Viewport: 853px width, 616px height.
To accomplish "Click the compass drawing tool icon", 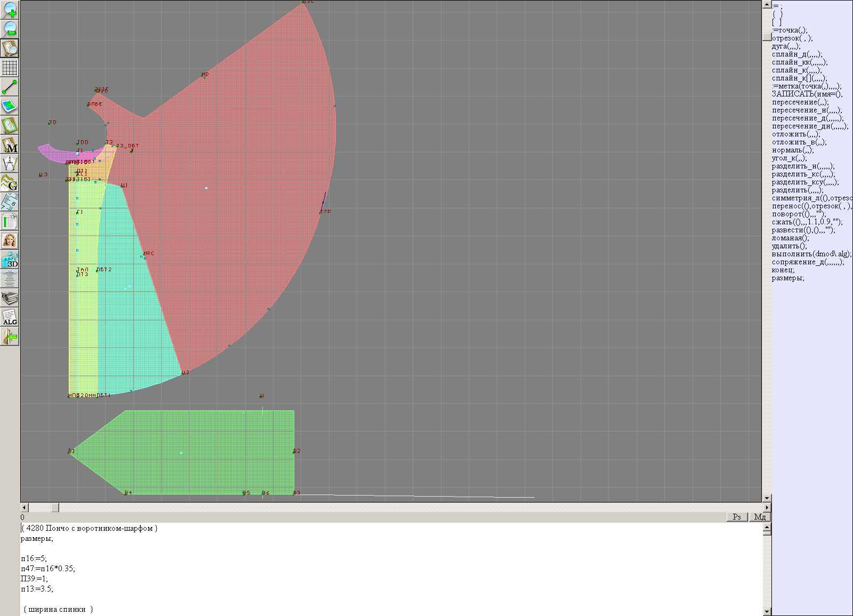I will click(10, 164).
